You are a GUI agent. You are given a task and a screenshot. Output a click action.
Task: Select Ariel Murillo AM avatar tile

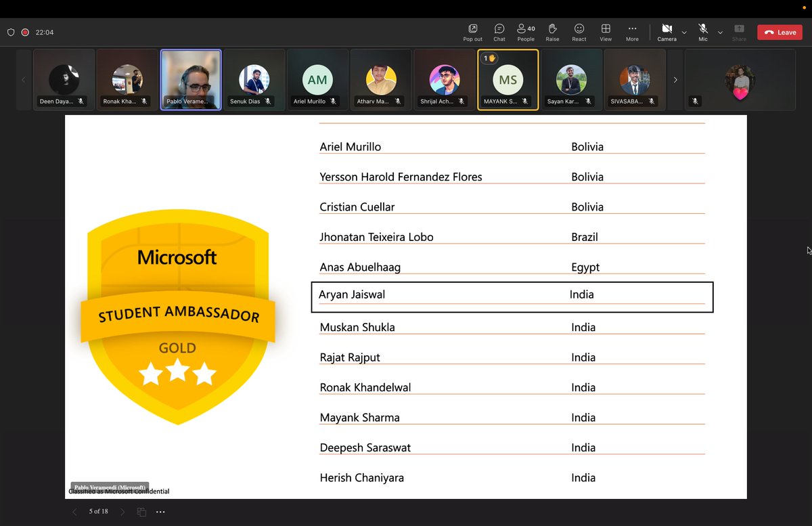[317, 80]
